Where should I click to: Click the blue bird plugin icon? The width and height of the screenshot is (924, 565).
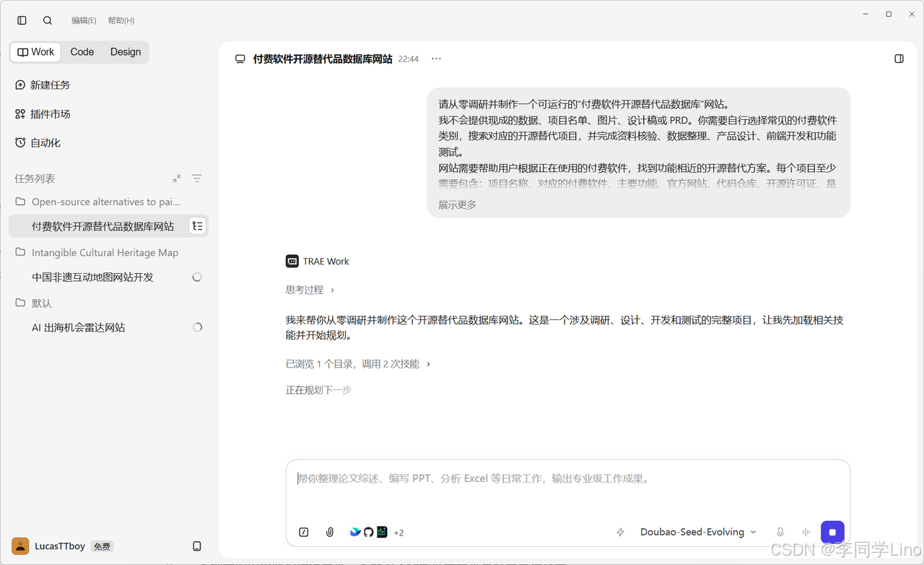tap(355, 532)
